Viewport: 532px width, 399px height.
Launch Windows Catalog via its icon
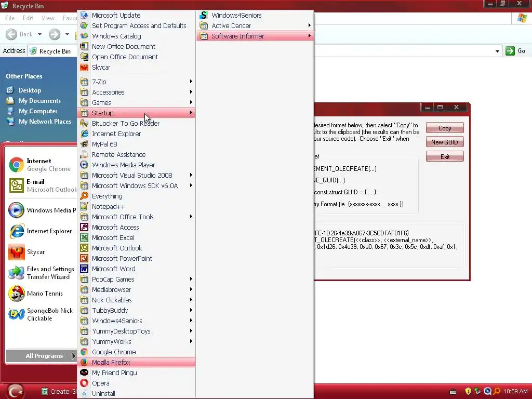pos(84,36)
